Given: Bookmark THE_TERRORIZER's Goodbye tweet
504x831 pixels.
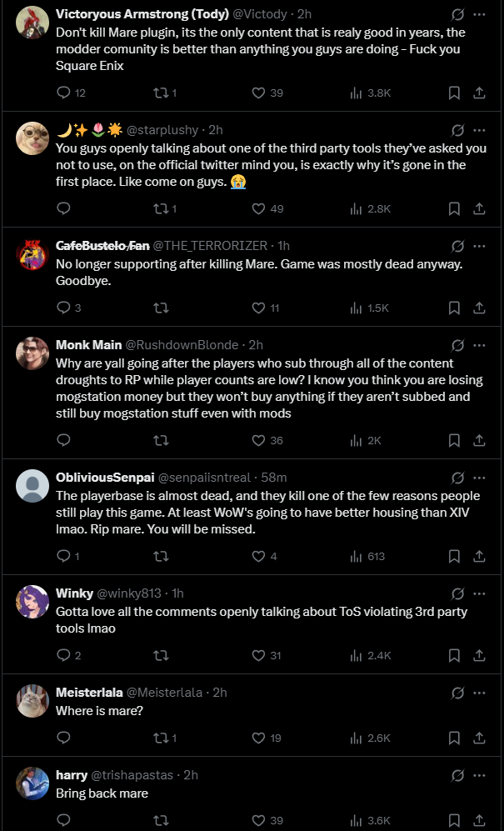Looking at the screenshot, I should point(454,308).
